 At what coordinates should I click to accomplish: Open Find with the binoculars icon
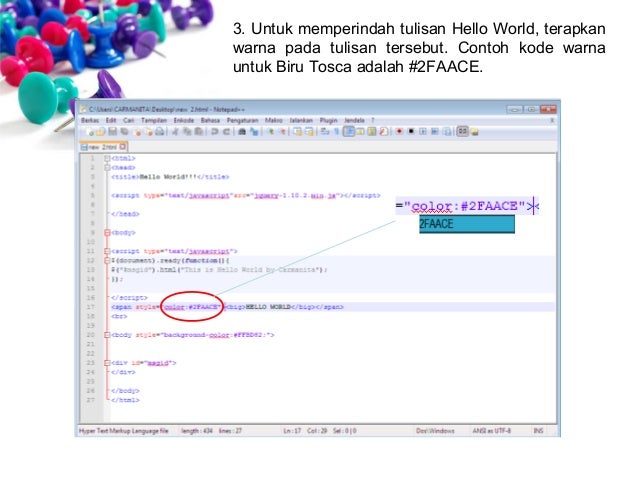pos(242,131)
